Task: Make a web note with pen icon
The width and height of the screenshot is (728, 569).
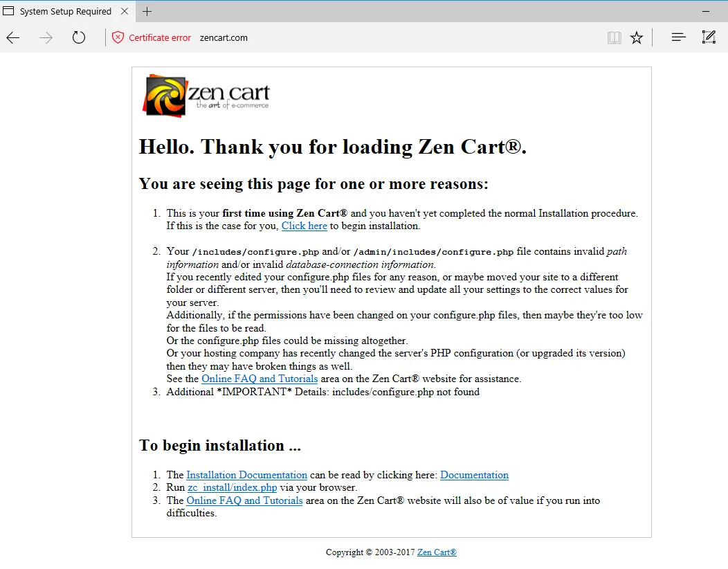Action: tap(709, 37)
